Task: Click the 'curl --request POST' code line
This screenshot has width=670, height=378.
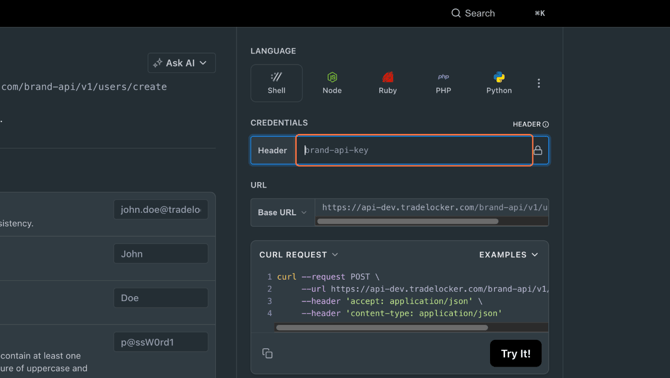Action: (328, 277)
